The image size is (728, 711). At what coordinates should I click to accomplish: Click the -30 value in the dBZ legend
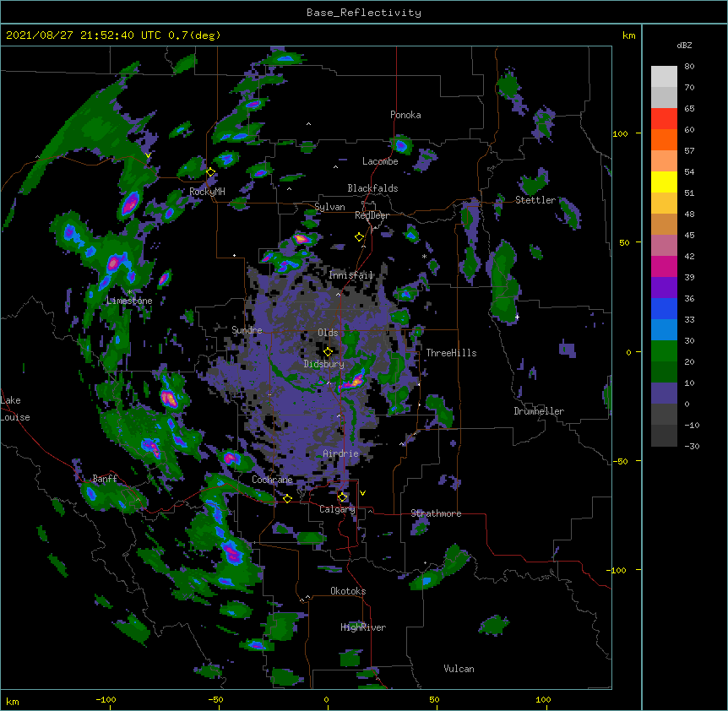692,446
